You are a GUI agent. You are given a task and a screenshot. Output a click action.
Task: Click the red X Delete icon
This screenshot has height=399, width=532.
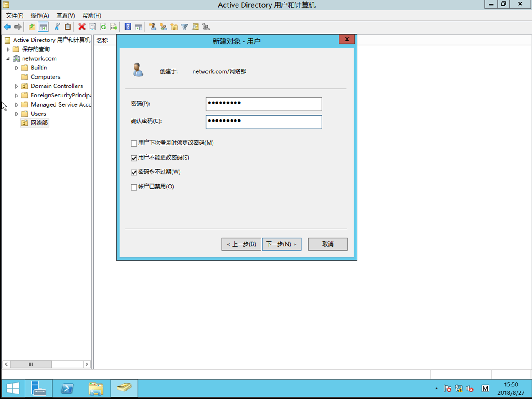click(82, 27)
